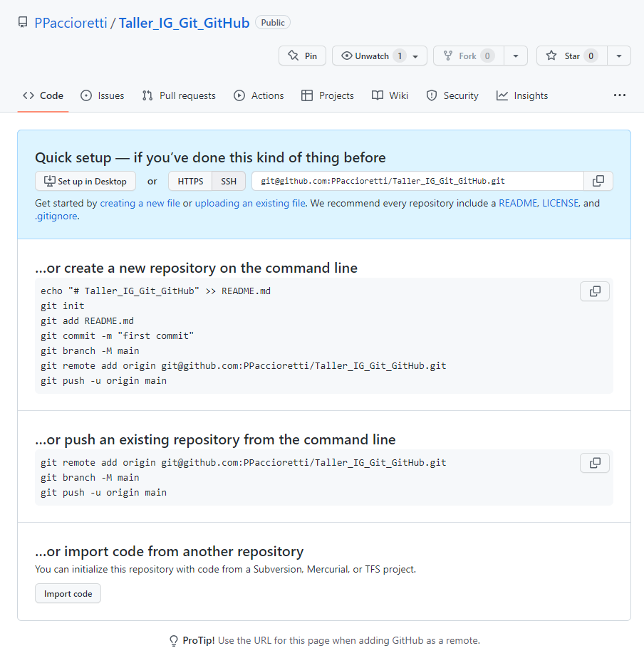644x663 pixels.
Task: Open the Fork dropdown arrow
Action: tap(516, 56)
